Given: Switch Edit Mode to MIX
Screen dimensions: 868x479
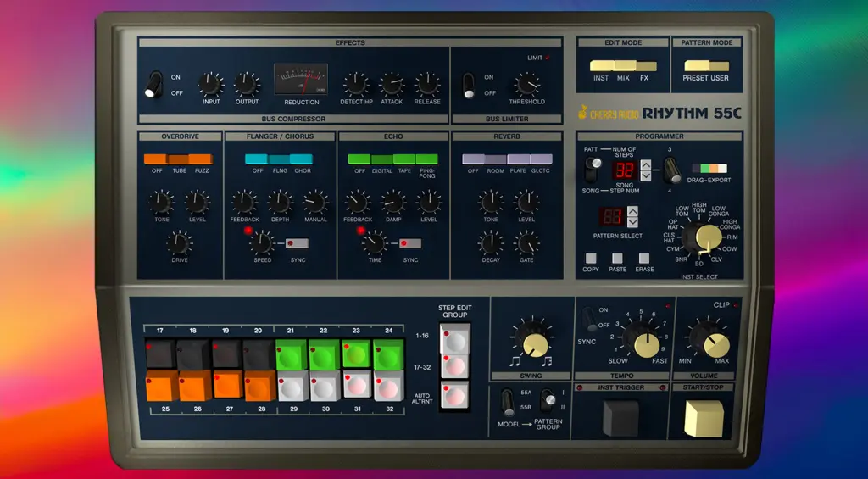Looking at the screenshot, I should coord(623,66).
